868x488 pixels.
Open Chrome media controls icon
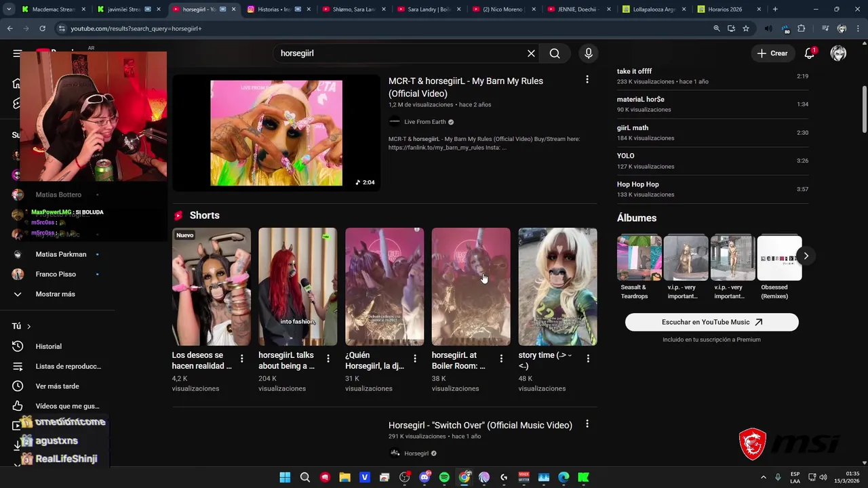click(x=825, y=28)
